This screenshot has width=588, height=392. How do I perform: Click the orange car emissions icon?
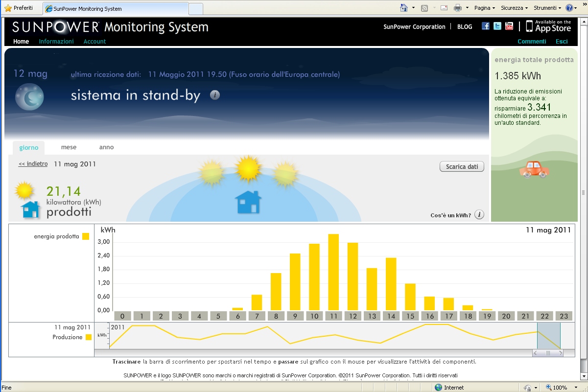(x=534, y=169)
